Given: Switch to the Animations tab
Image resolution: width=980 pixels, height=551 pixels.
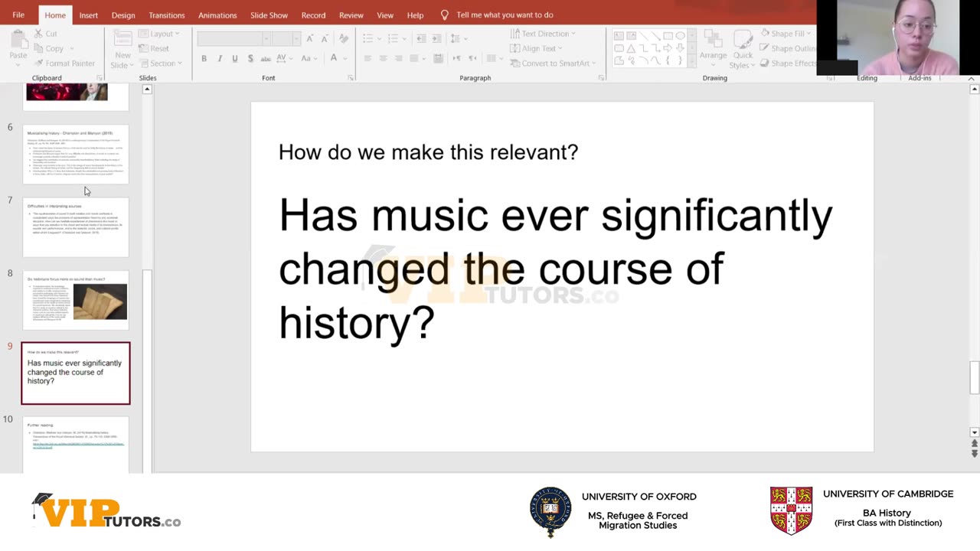Looking at the screenshot, I should tap(217, 15).
